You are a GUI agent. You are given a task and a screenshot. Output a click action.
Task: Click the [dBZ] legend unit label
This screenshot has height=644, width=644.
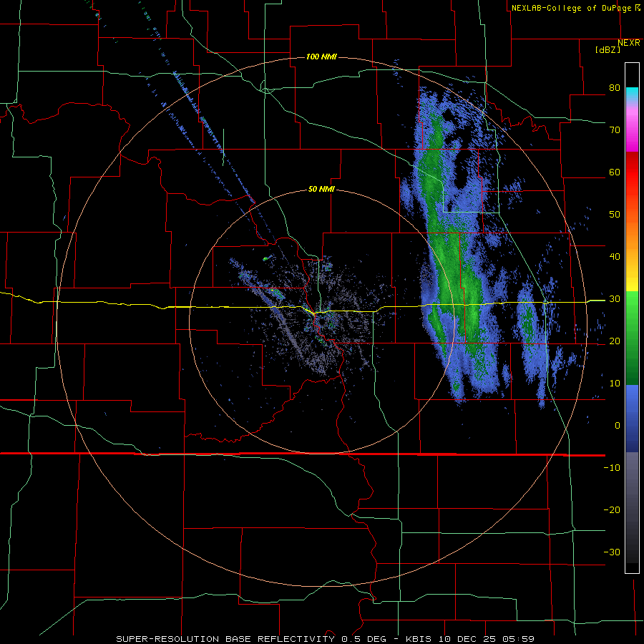tap(608, 49)
